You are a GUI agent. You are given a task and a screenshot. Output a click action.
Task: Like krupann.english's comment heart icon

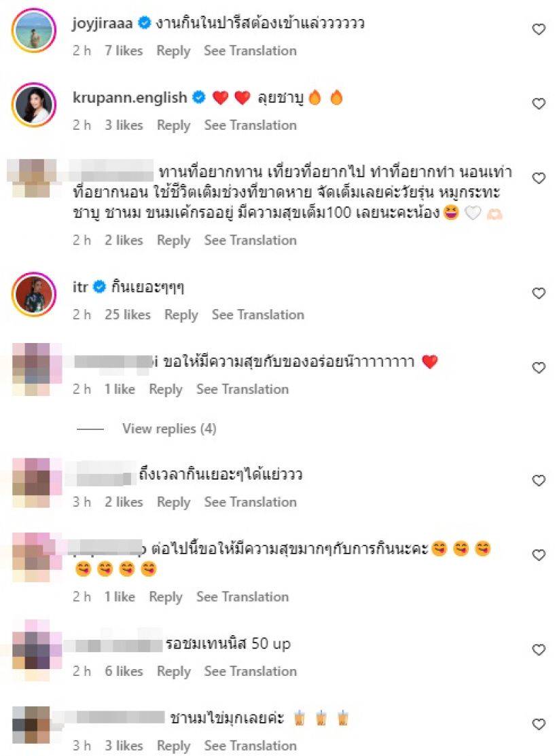click(x=539, y=104)
